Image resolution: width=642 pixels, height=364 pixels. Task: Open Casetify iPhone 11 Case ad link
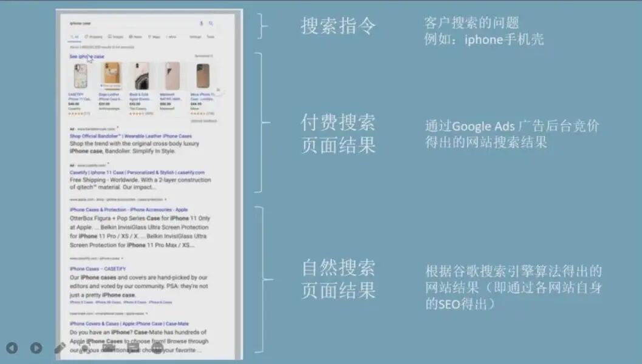coord(137,172)
